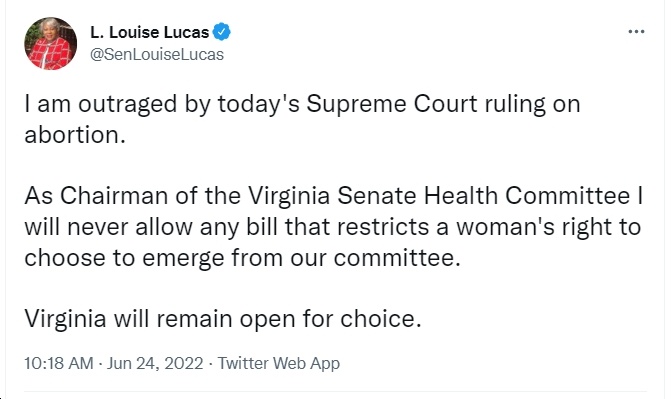Open L. Louise Lucas profile avatar photo
Viewport: 671px width, 399px height.
(x=51, y=43)
